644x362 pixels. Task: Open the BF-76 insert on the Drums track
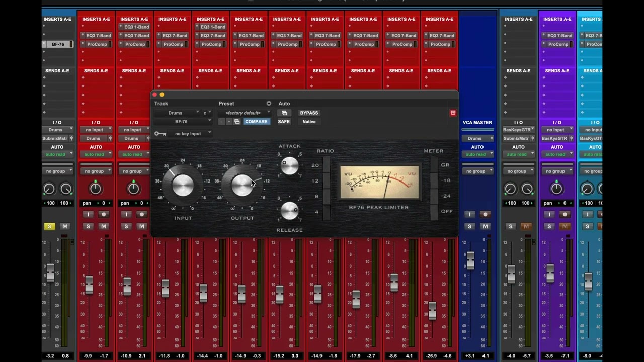coord(58,44)
